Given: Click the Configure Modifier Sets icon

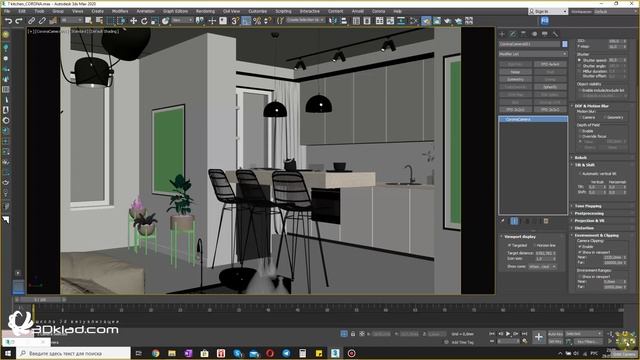Looking at the screenshot, I should pyautogui.click(x=546, y=221).
